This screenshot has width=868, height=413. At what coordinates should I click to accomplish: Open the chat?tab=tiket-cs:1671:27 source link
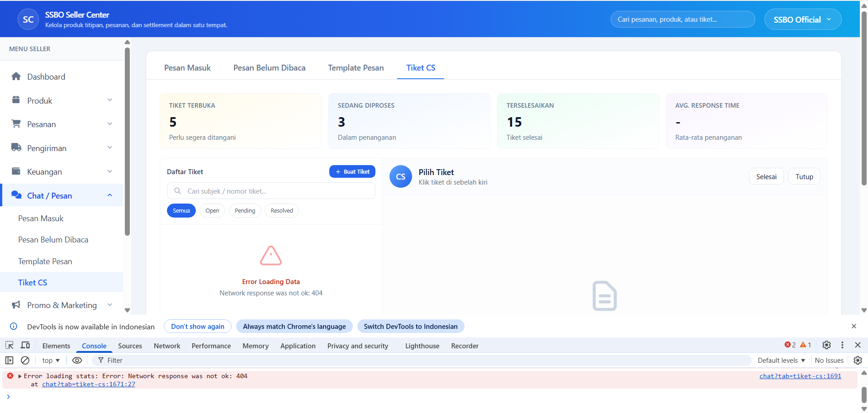pyautogui.click(x=89, y=384)
